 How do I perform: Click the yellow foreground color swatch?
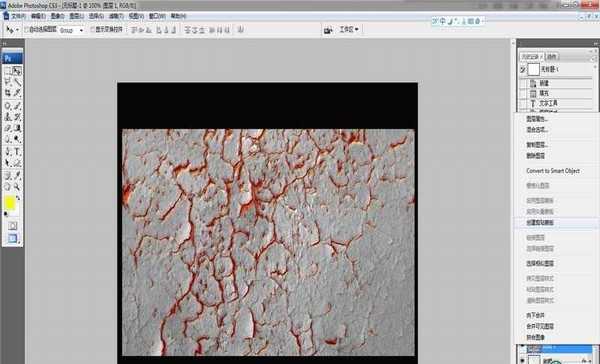click(x=10, y=203)
